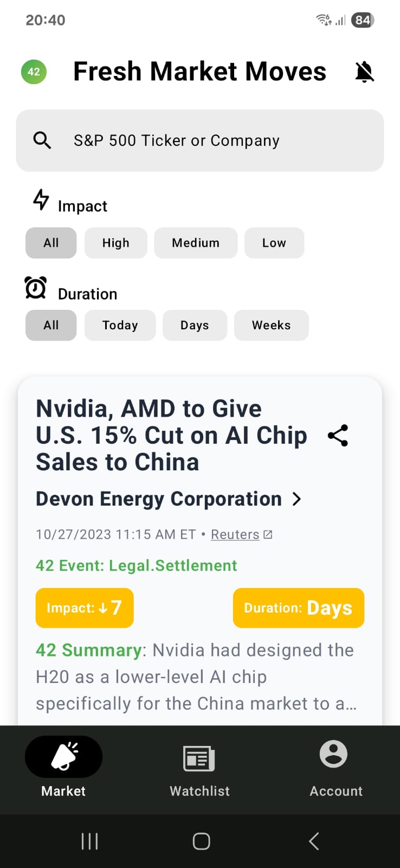Select the Days duration chip
The height and width of the screenshot is (868, 400).
(x=195, y=325)
